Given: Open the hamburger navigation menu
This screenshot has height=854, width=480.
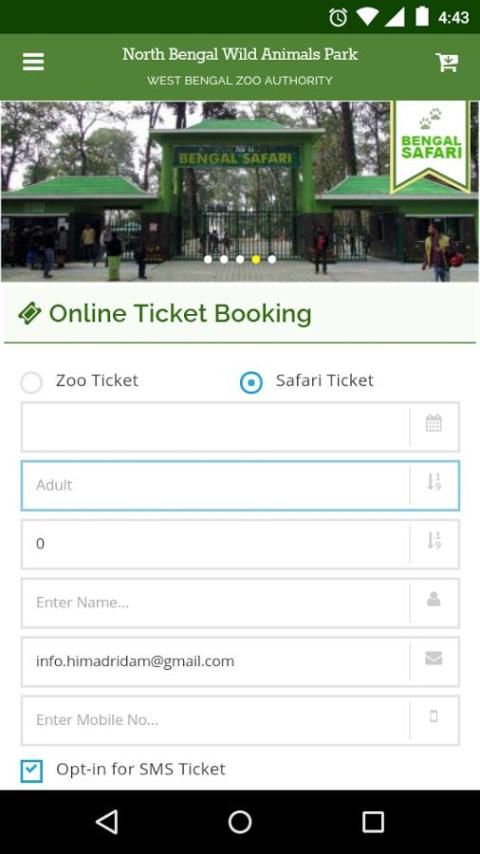Looking at the screenshot, I should point(33,62).
